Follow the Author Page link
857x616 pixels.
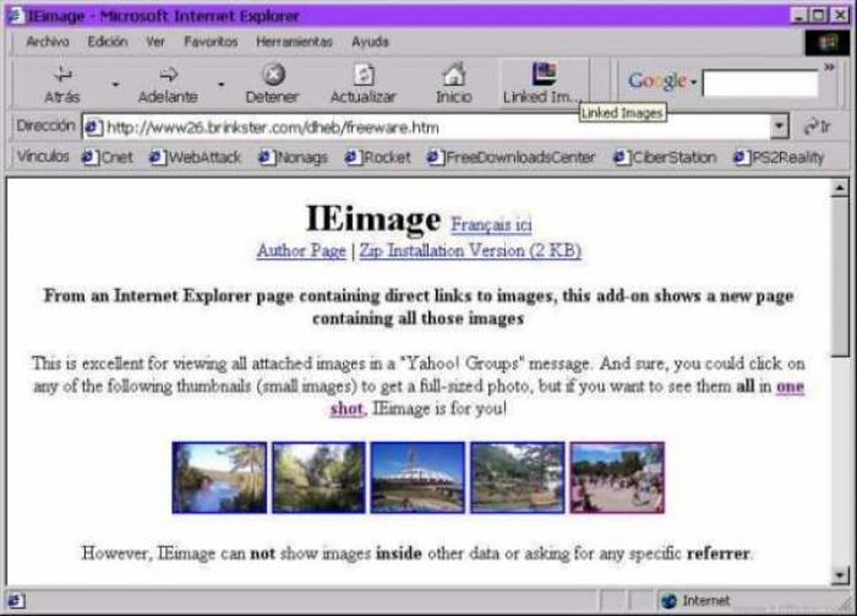[x=301, y=251]
